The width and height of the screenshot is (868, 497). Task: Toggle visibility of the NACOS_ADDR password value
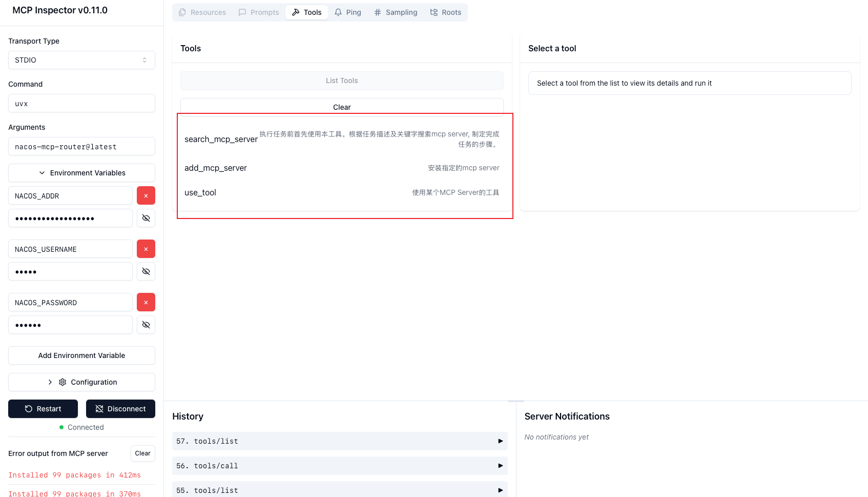coord(146,218)
